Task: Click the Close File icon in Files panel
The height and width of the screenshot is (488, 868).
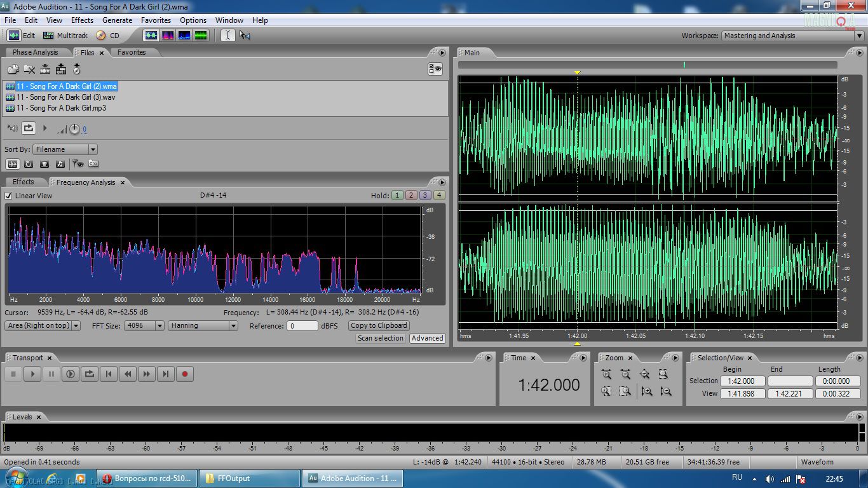Action: [29, 69]
